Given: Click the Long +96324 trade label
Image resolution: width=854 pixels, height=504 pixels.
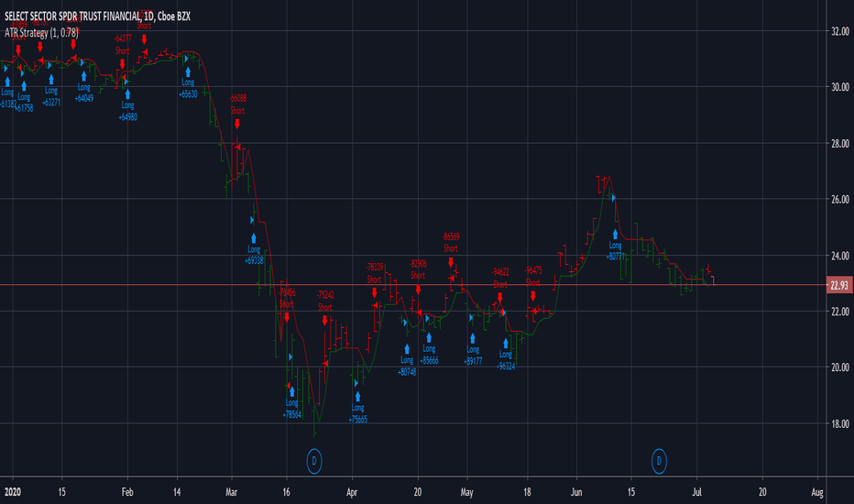Looking at the screenshot, I should click(506, 360).
